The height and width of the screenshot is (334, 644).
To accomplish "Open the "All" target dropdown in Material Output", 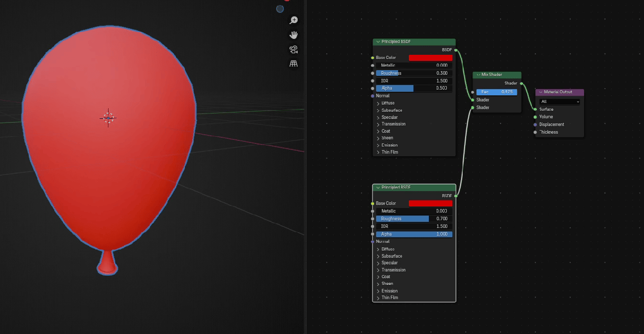I will coord(559,101).
